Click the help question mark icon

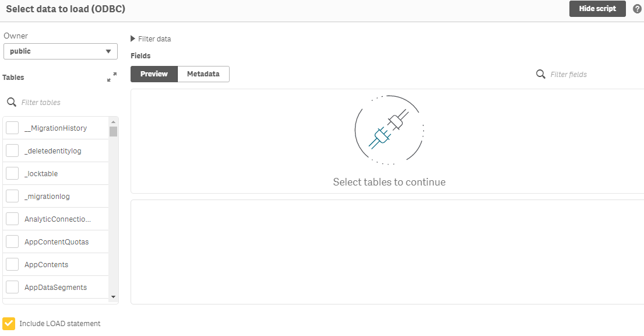coord(637,9)
